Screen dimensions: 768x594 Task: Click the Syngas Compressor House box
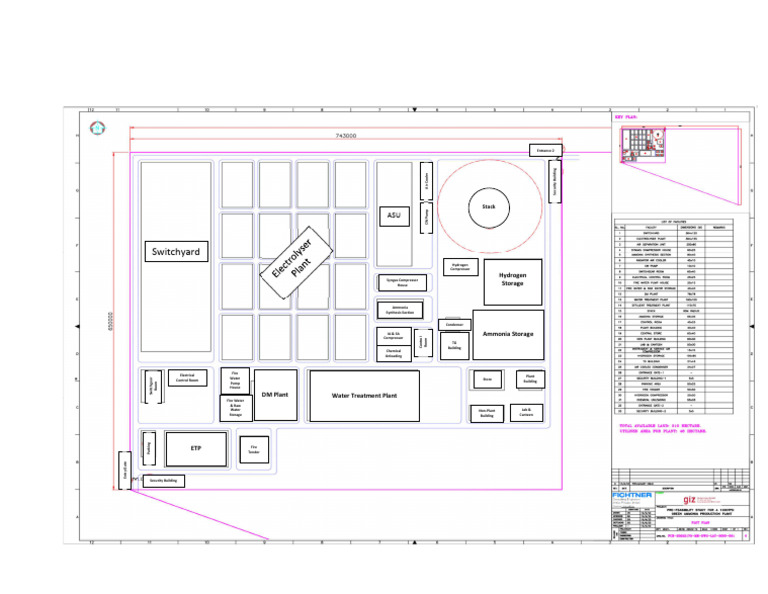point(402,283)
